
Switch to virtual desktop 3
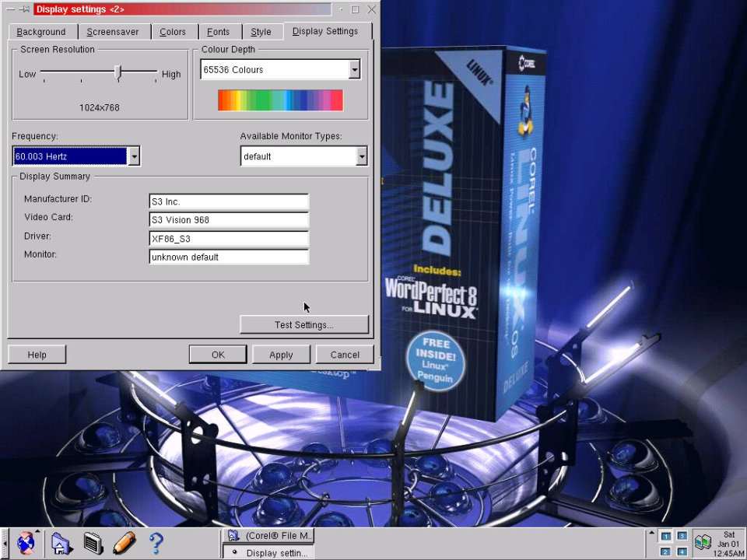tap(682, 536)
